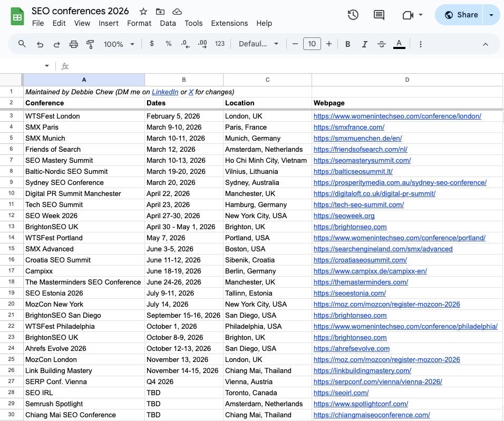Open the seoirl.com link
The image size is (504, 421).
[x=341, y=393]
